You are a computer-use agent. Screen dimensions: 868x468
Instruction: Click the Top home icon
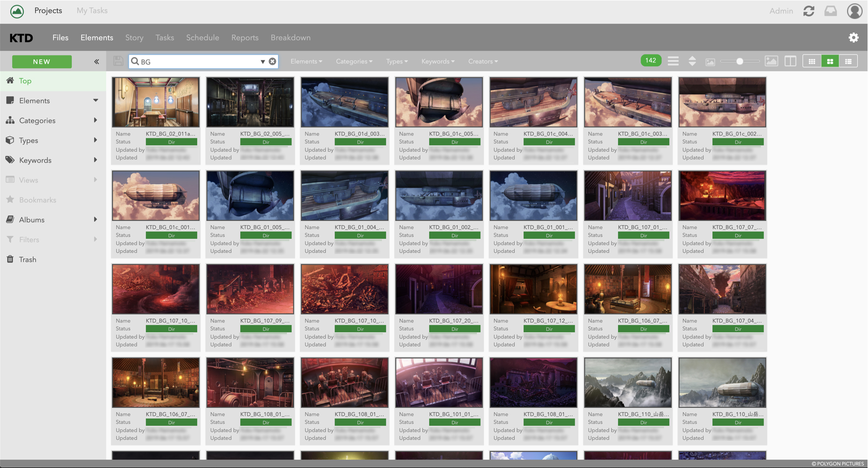tap(10, 80)
